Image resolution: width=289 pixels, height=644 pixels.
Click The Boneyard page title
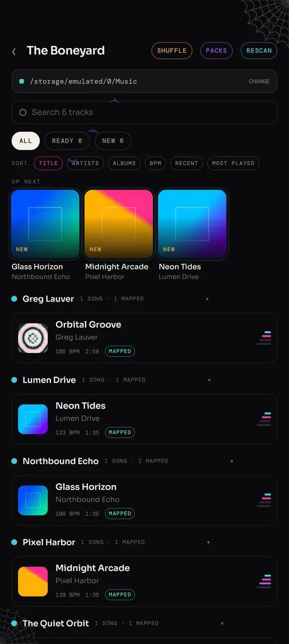pyautogui.click(x=65, y=51)
